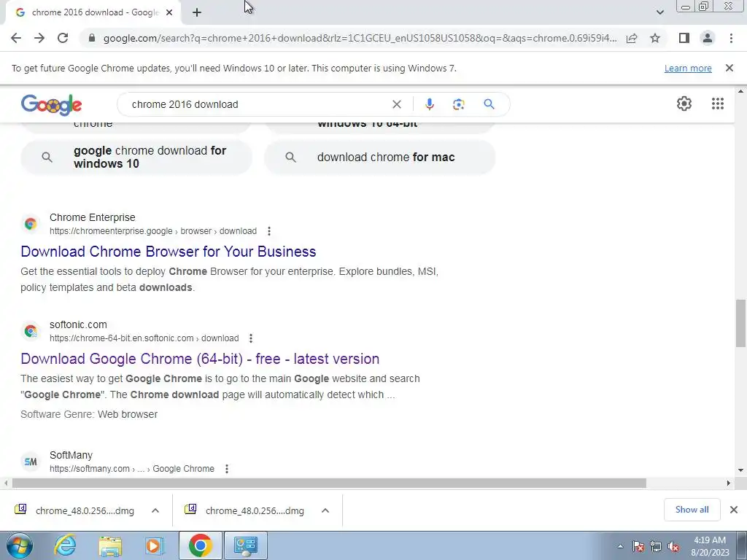Dismiss the Windows 7 update notice

[729, 68]
